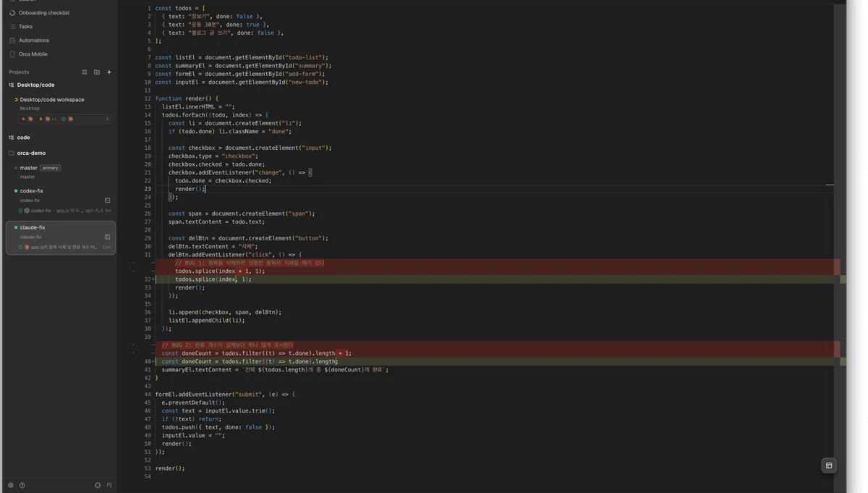868x493 pixels.
Task: Click the Projects section header
Action: [x=19, y=72]
